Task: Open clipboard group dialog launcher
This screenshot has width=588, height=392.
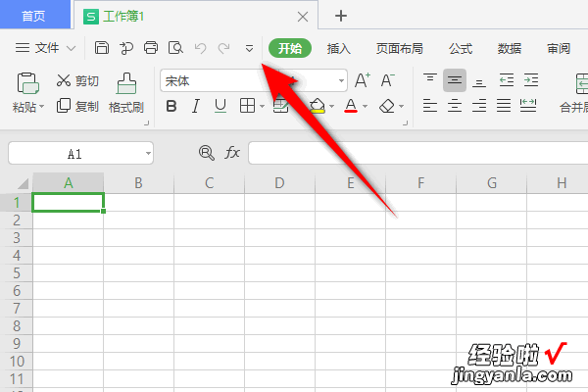Action: click(x=147, y=122)
